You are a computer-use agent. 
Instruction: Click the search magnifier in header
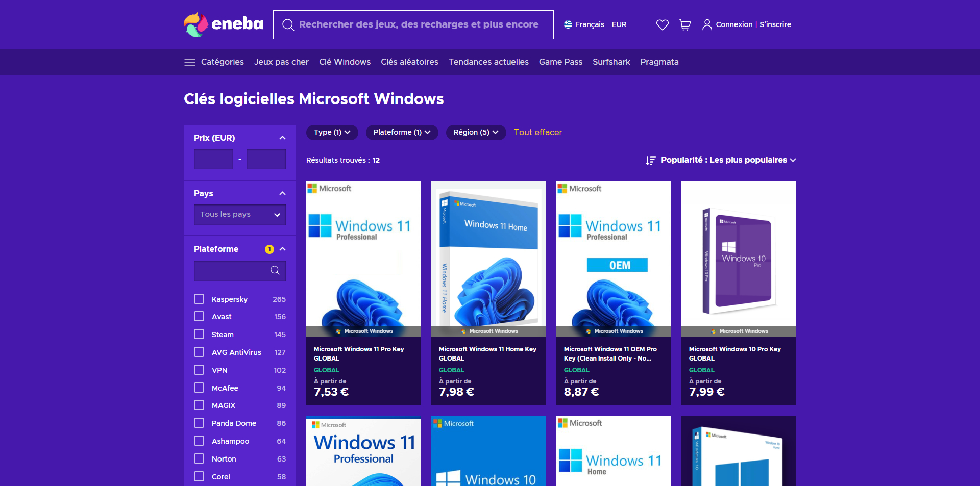(288, 24)
